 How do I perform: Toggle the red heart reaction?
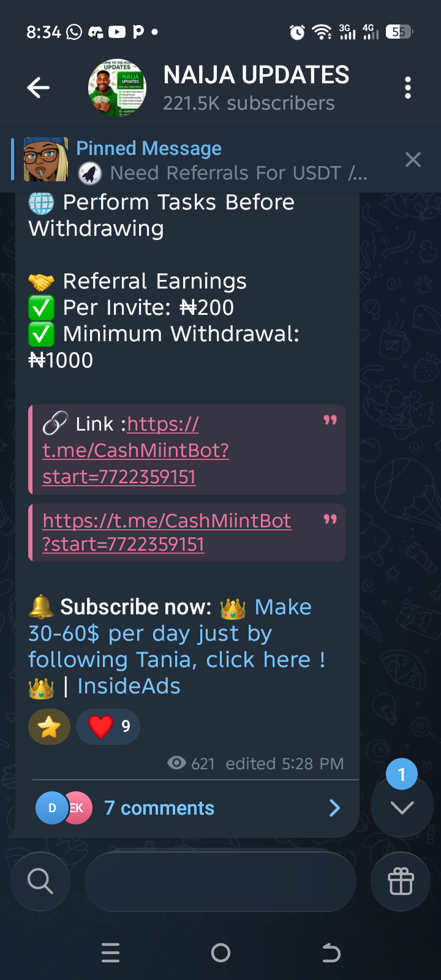[108, 726]
